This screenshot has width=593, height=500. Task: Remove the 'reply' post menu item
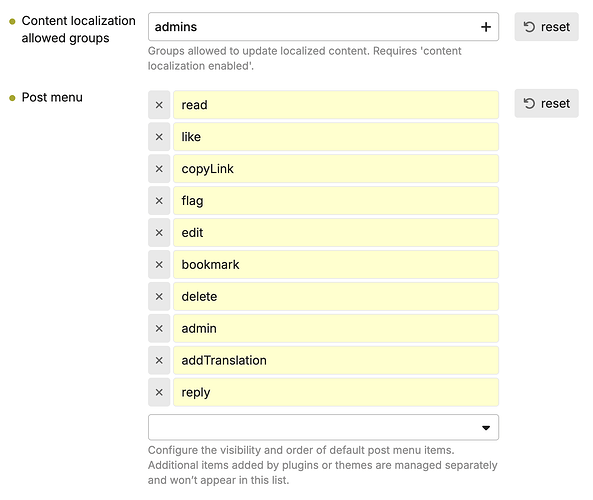pos(159,393)
